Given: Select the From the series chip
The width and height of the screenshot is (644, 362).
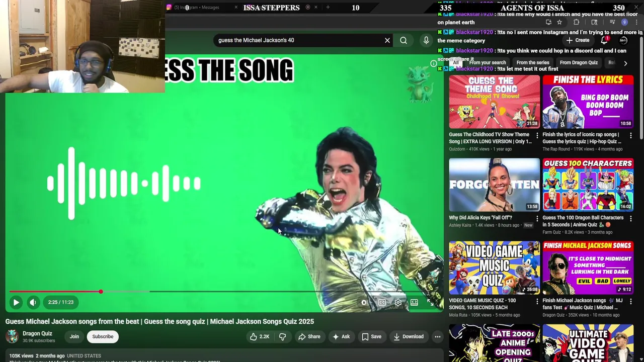Looking at the screenshot, I should (533, 63).
